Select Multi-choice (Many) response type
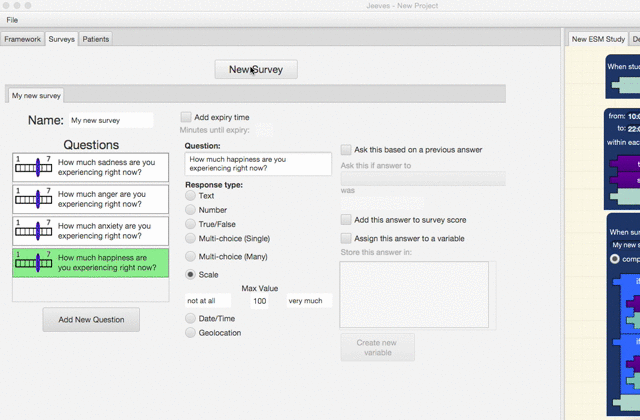 190,256
